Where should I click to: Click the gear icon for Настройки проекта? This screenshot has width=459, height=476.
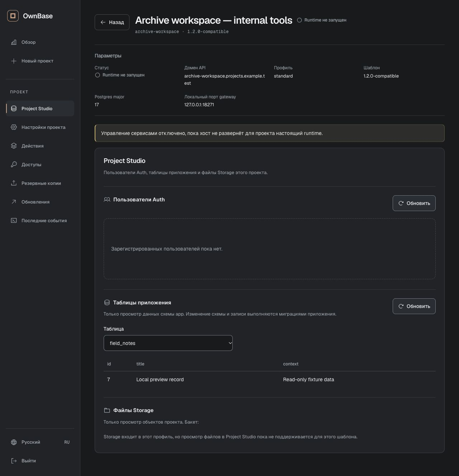pos(14,127)
